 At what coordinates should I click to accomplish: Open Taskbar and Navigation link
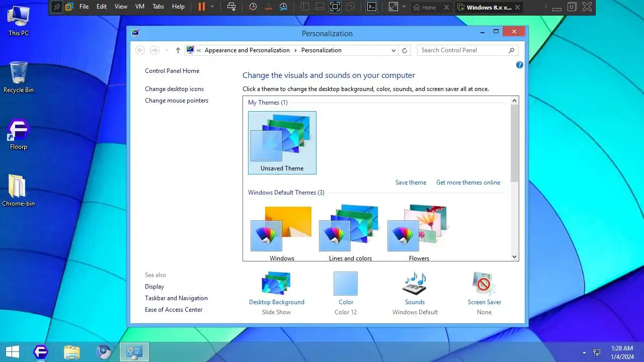(x=176, y=298)
